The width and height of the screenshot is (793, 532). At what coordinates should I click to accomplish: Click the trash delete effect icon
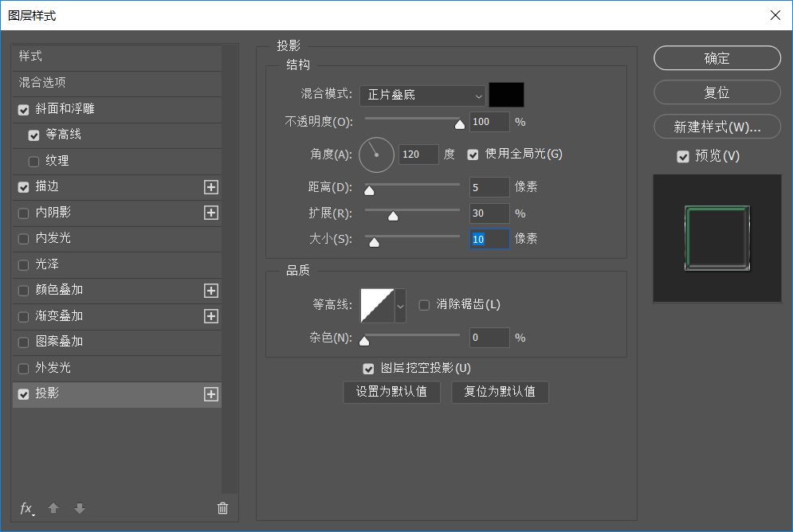pos(222,508)
